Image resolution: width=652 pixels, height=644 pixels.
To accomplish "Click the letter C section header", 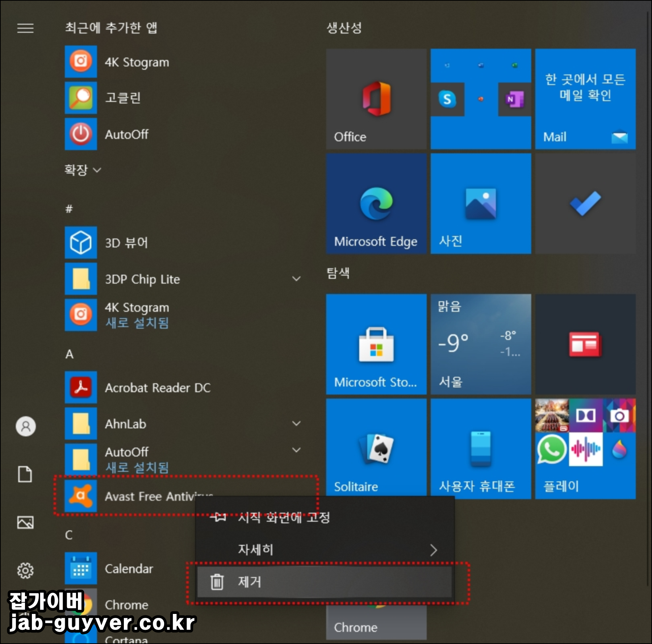I will [69, 535].
